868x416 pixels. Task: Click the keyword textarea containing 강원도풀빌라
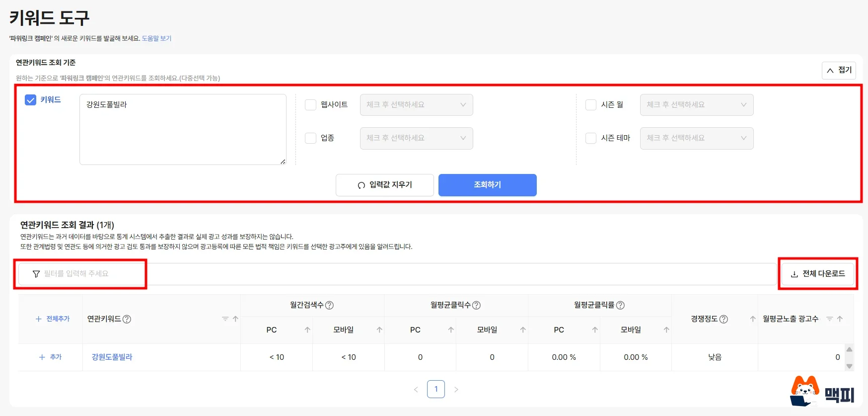183,129
